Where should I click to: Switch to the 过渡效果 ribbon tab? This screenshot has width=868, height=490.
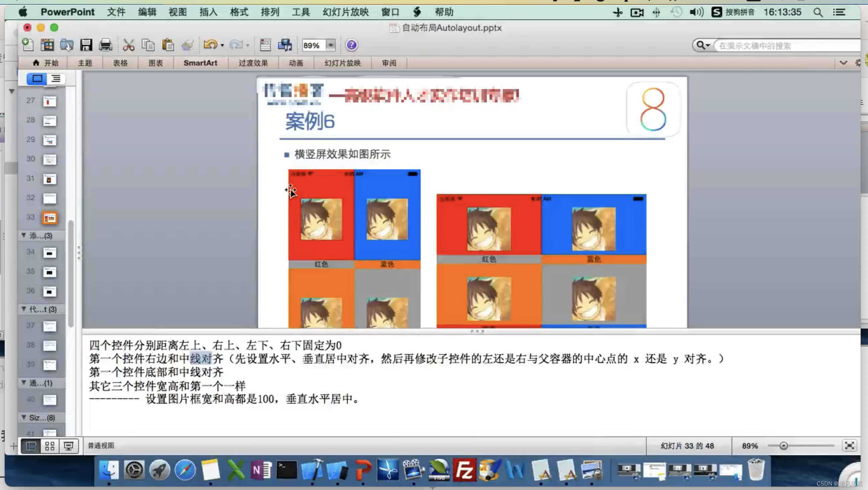[253, 63]
